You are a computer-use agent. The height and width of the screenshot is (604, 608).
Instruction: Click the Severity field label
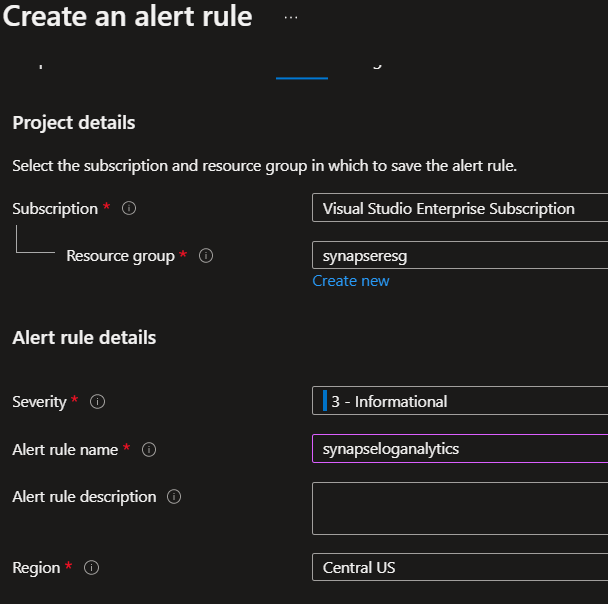(39, 402)
